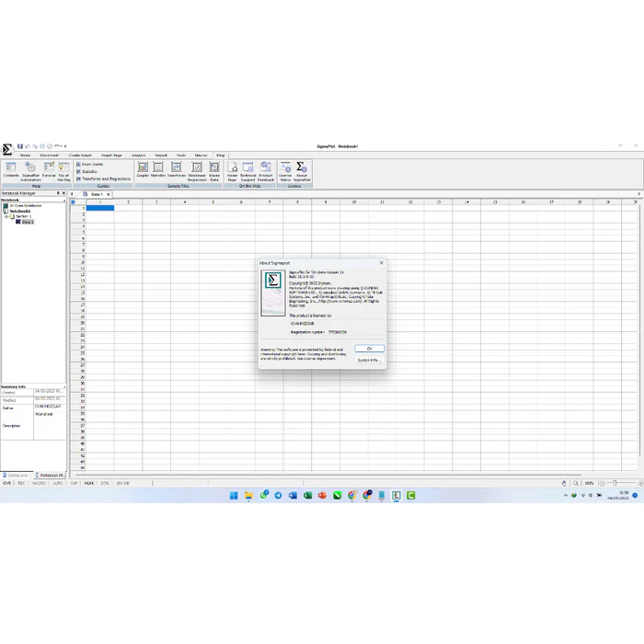Open the Notebook Manager bottom tab
Viewport: 644px width, 644px height.
[x=50, y=476]
